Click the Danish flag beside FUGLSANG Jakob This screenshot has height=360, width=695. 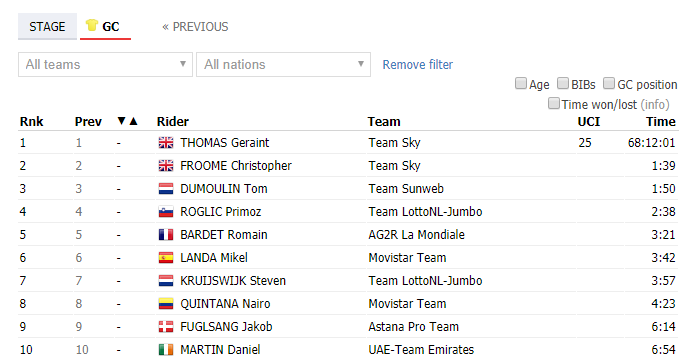pos(166,327)
